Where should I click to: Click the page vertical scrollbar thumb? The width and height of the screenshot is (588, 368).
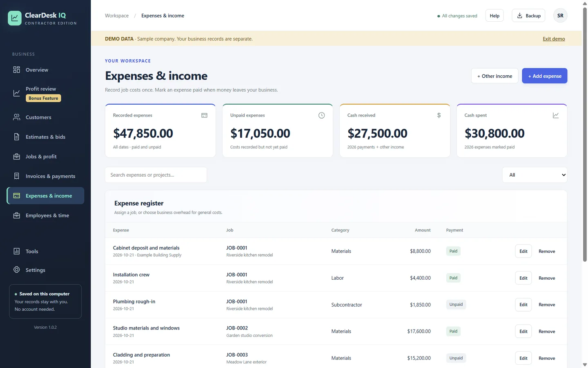(585, 135)
